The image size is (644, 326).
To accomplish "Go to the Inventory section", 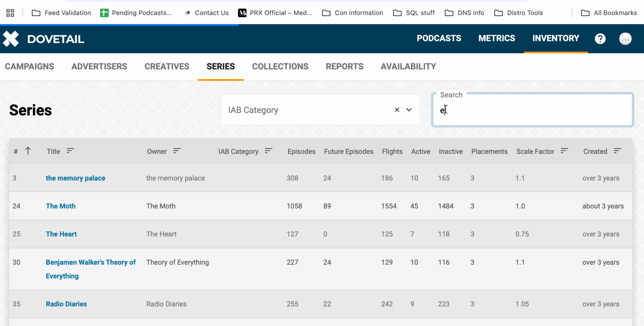I will click(x=556, y=38).
